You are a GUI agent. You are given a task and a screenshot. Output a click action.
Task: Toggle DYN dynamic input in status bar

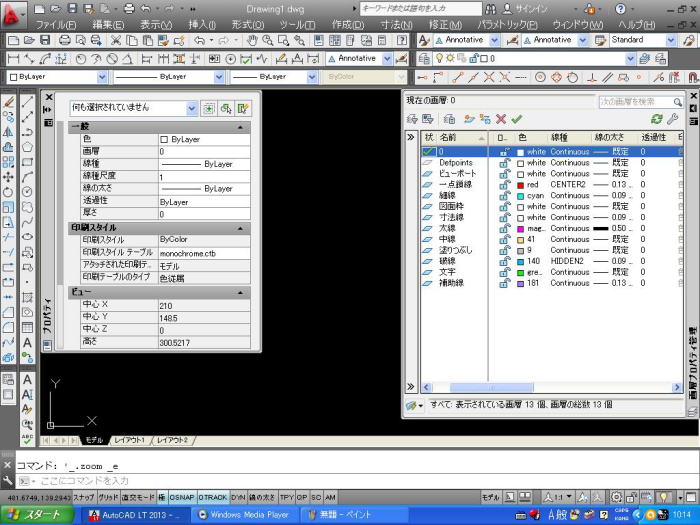point(238,497)
